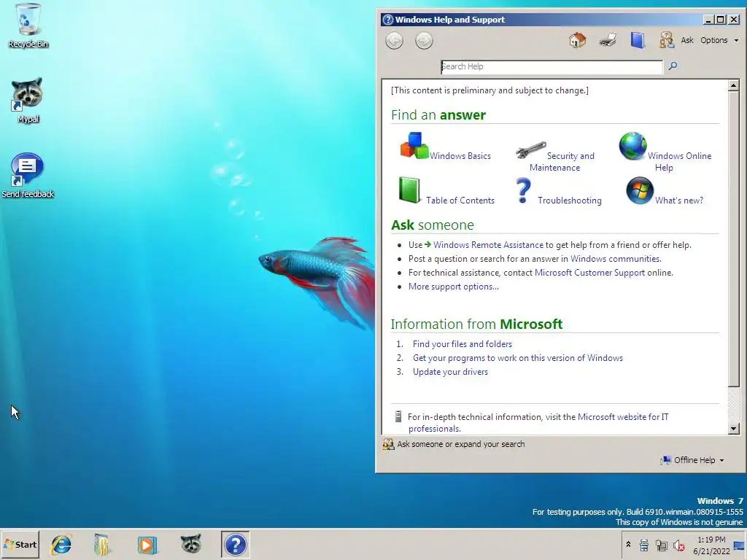Open the Table of Contents link
The width and height of the screenshot is (747, 560).
coord(460,201)
